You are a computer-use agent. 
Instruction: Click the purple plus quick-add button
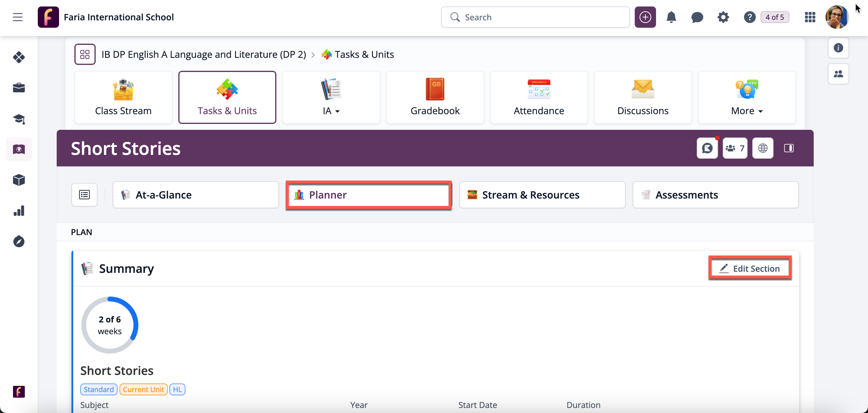click(645, 17)
